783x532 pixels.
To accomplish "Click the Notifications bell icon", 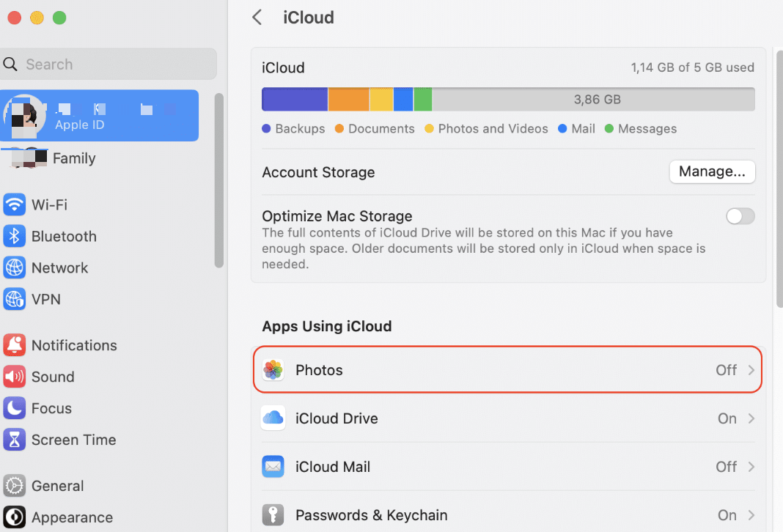I will pyautogui.click(x=15, y=345).
